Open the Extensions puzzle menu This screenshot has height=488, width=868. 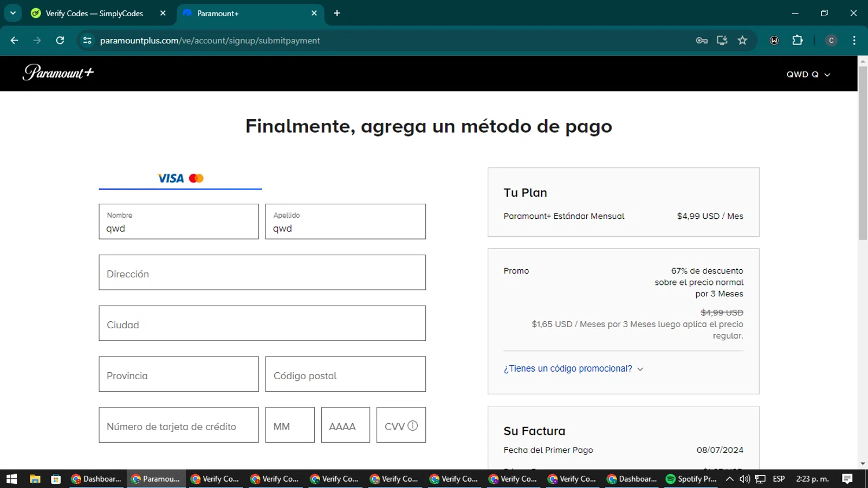coord(797,41)
